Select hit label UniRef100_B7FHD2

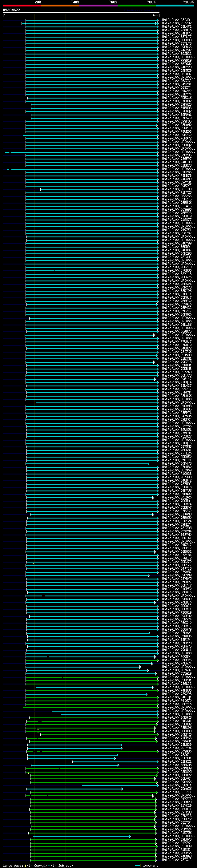point(176,101)
